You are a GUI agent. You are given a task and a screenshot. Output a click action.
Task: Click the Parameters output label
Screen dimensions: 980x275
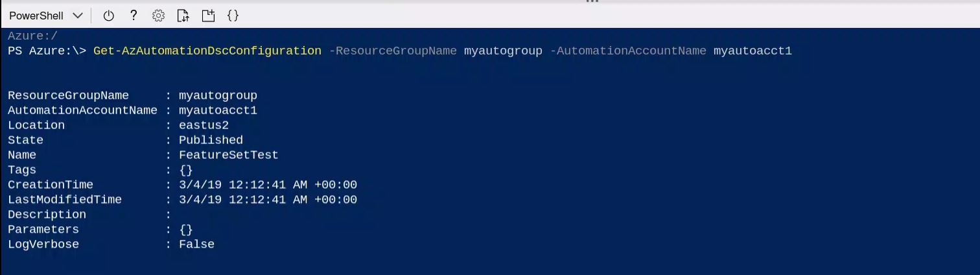pyautogui.click(x=43, y=230)
